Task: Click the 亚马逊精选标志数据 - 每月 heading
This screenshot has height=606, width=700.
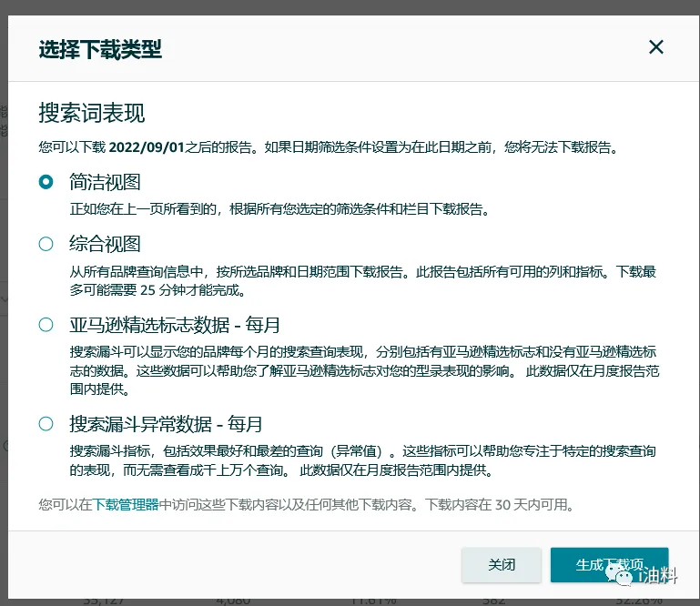Action: tap(175, 325)
